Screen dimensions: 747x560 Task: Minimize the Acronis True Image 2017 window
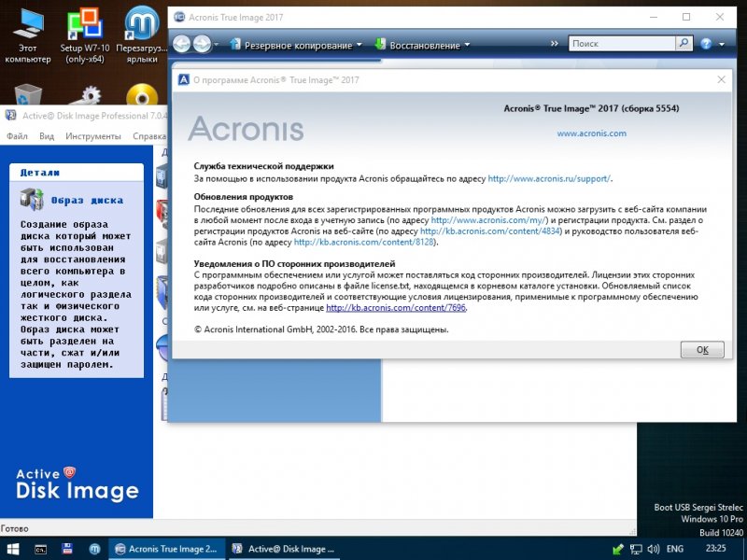(654, 17)
